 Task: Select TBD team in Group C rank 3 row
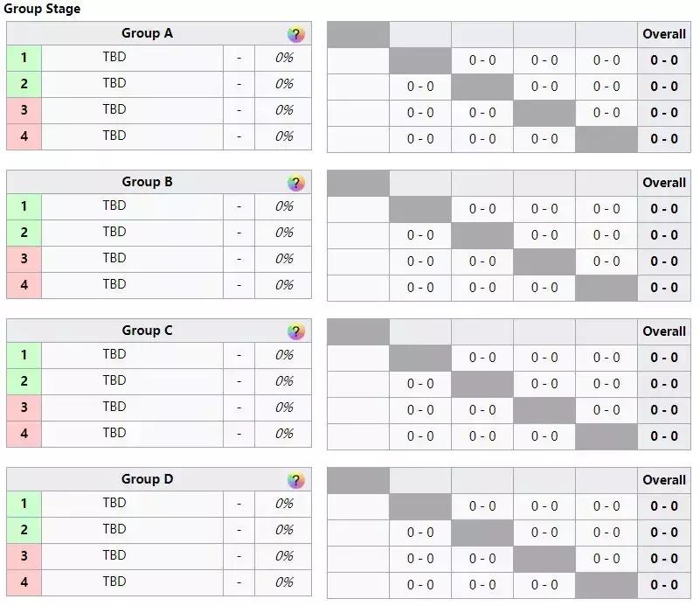pos(114,407)
